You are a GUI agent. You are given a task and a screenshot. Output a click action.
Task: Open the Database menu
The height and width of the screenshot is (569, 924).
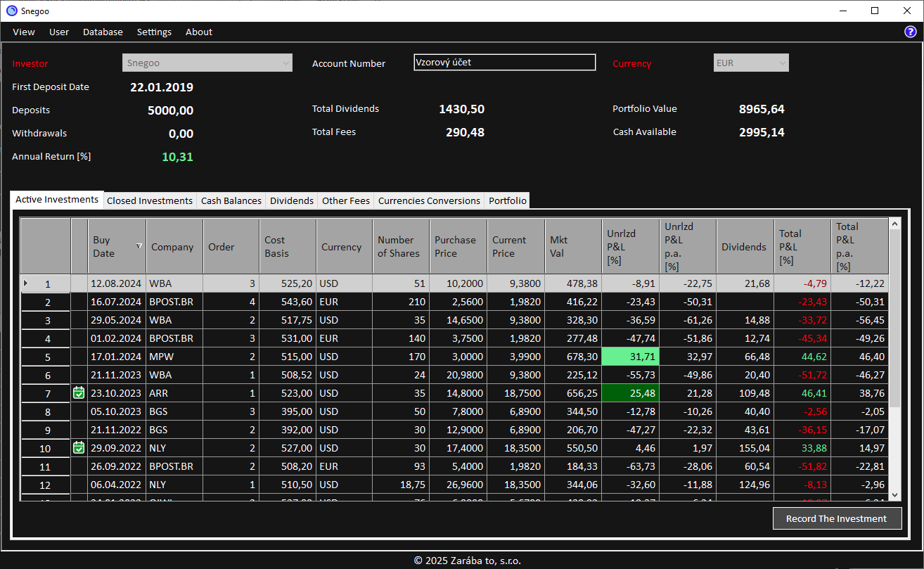click(103, 32)
